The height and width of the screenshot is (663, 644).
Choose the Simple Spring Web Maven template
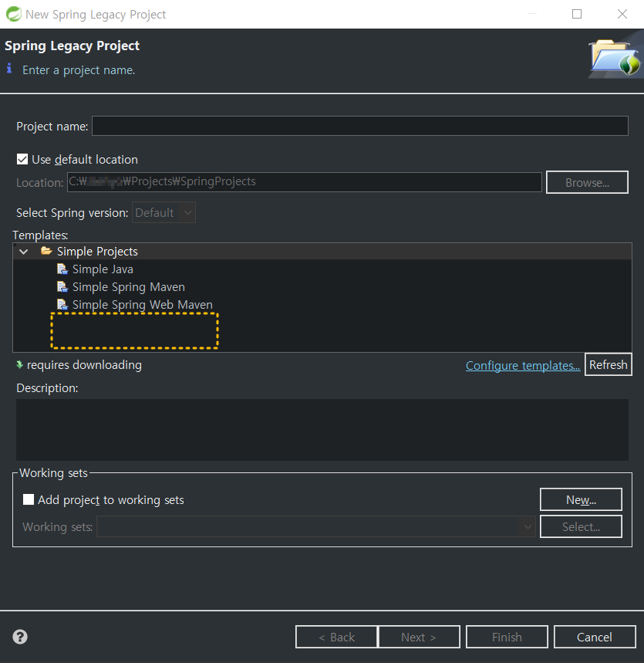[x=143, y=304]
